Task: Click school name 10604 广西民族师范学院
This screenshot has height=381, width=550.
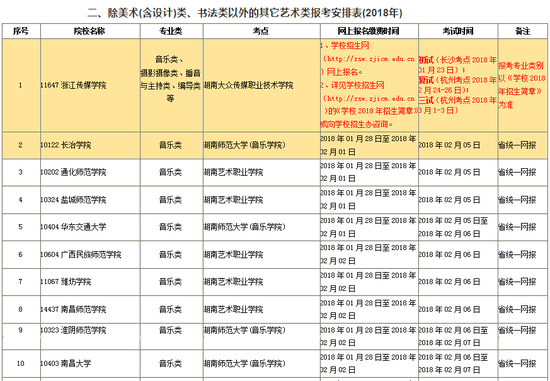Action: [81, 254]
